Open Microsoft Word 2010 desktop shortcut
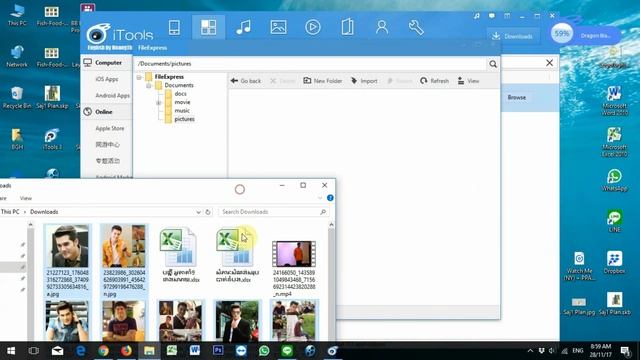 [x=614, y=100]
